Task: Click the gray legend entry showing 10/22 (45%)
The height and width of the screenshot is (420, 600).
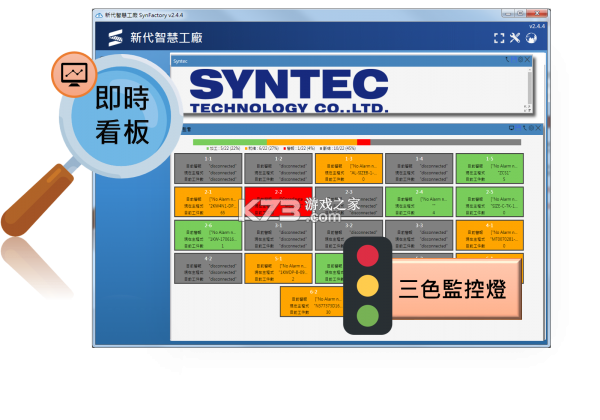Action: coord(338,148)
